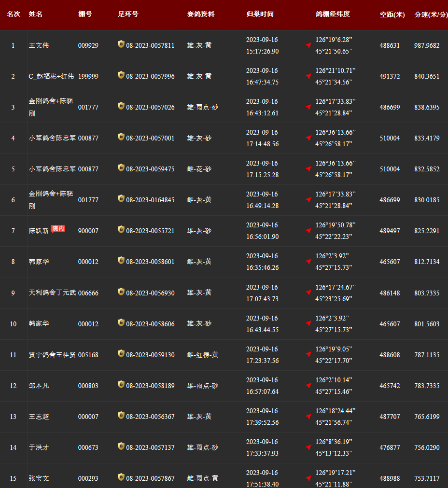Click the 归巢时间 column header

(x=260, y=14)
